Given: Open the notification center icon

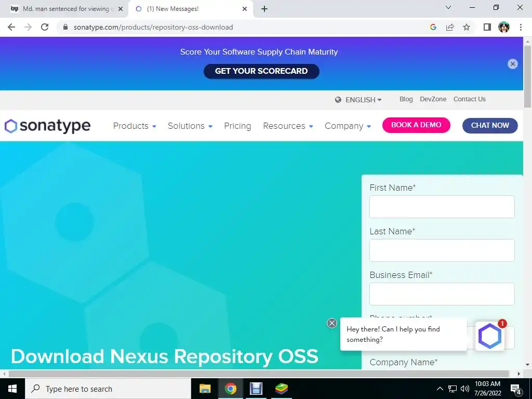Looking at the screenshot, I should click(516, 389).
